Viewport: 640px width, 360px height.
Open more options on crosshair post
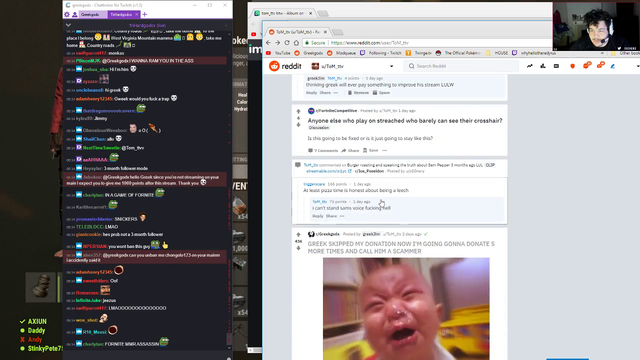coord(384,151)
